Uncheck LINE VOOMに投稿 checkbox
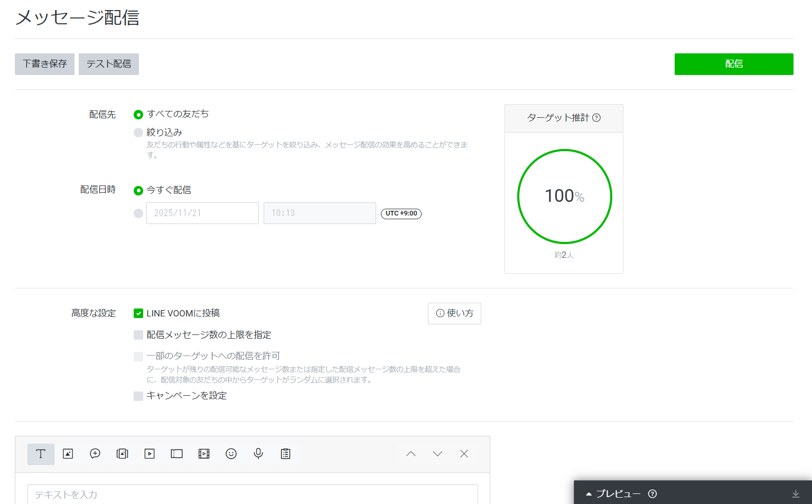812x504 pixels. [138, 313]
